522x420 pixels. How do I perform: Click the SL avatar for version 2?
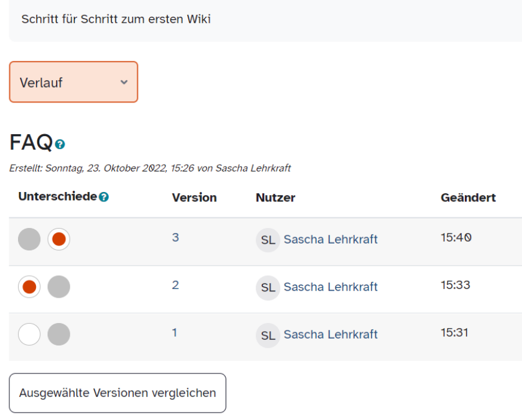[x=268, y=288]
